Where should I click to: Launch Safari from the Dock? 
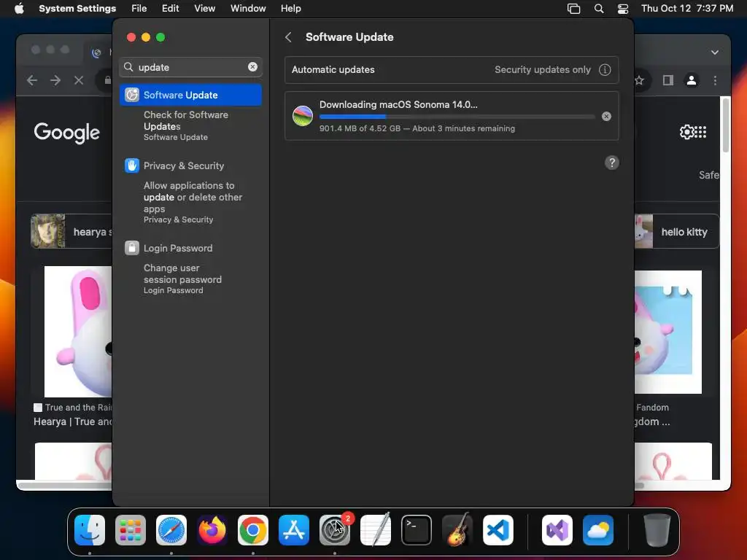point(171,530)
